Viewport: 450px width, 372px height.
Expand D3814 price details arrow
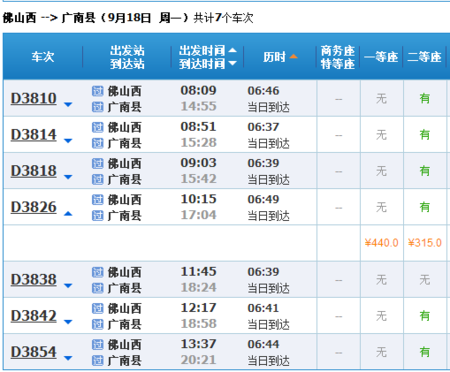68,141
